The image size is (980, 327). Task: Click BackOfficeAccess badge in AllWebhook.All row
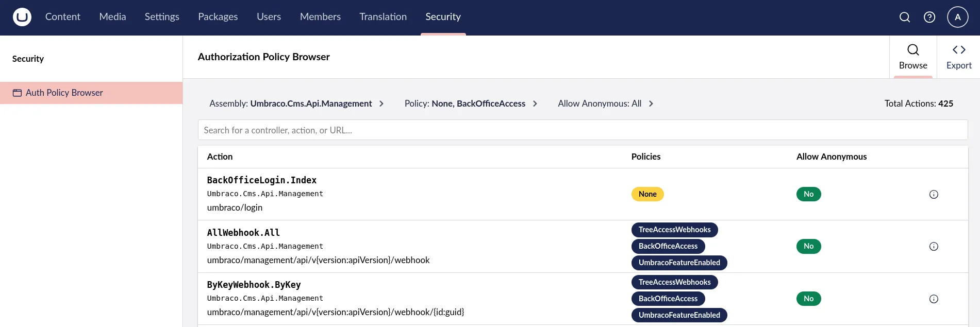[668, 246]
